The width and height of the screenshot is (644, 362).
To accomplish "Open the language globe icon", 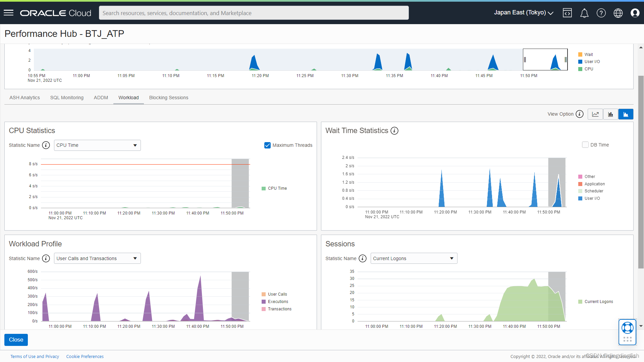I will [x=618, y=13].
